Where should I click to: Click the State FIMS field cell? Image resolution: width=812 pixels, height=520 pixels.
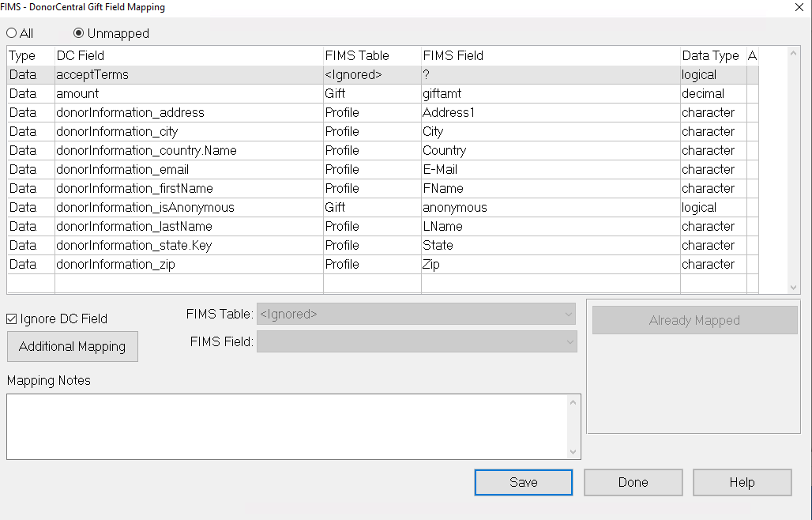551,245
